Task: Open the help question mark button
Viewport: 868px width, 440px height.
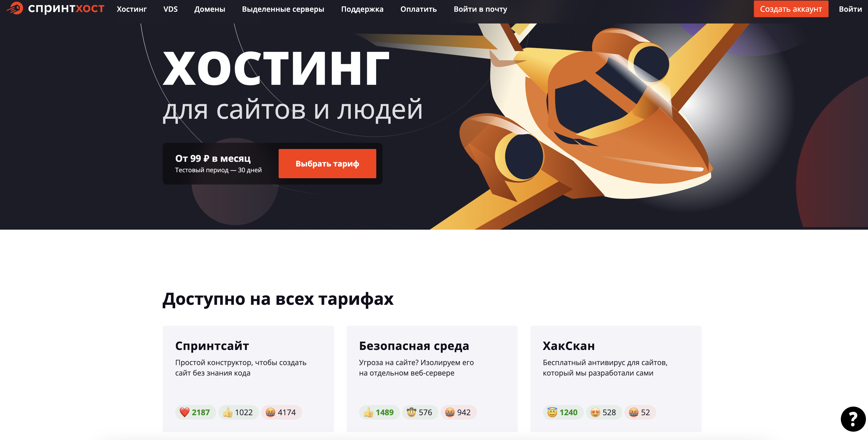Action: [853, 419]
